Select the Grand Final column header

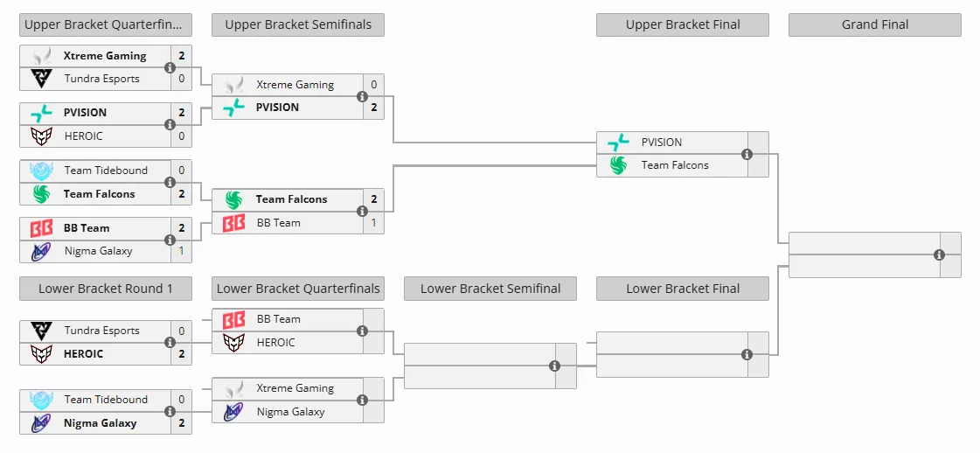(x=875, y=25)
